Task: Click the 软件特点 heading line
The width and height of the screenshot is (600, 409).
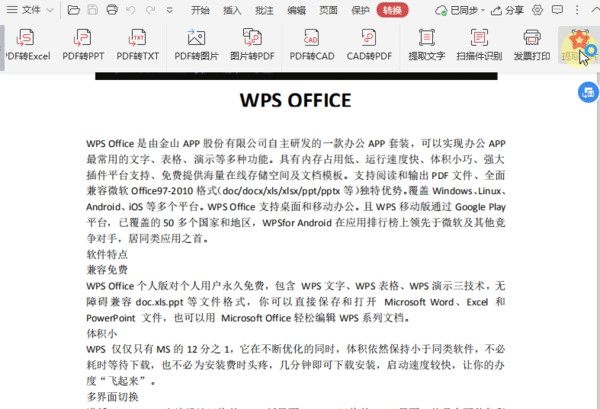Action: coord(107,254)
